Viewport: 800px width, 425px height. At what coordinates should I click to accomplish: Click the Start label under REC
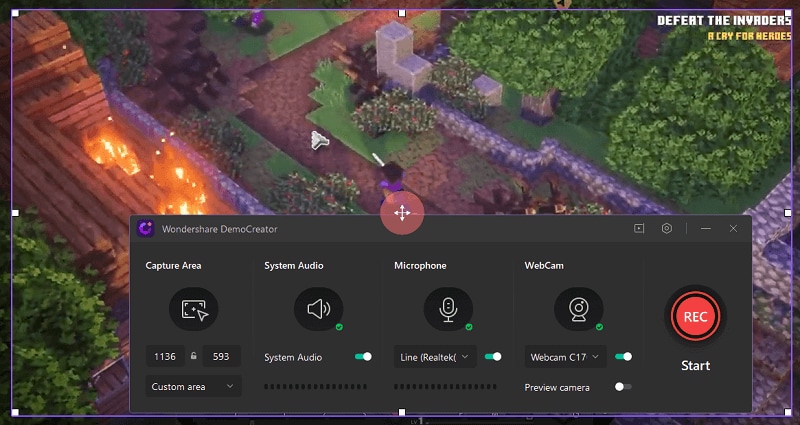695,365
